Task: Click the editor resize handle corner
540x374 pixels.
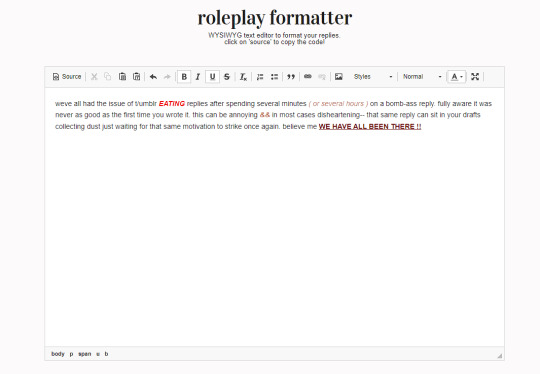Action: 500,356
